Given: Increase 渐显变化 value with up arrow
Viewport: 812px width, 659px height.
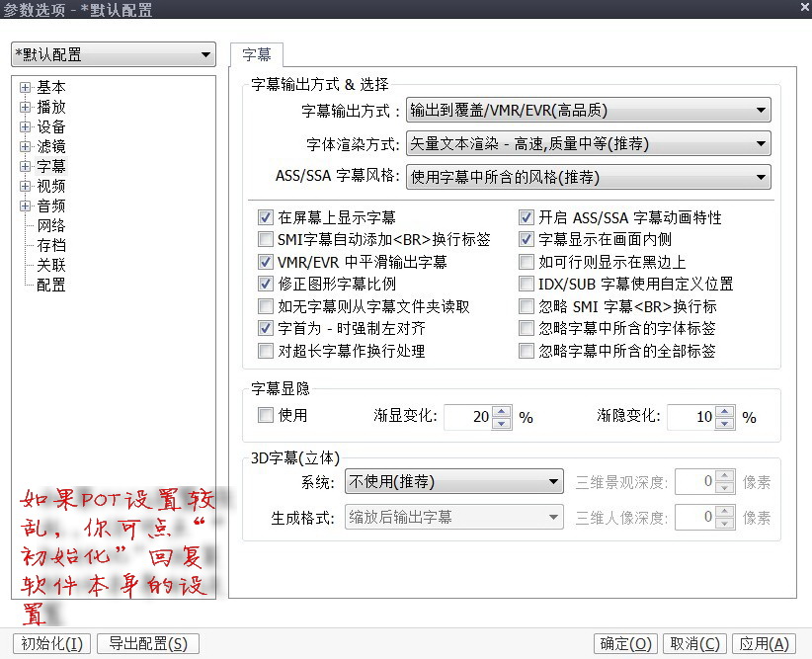Looking at the screenshot, I should pyautogui.click(x=502, y=411).
